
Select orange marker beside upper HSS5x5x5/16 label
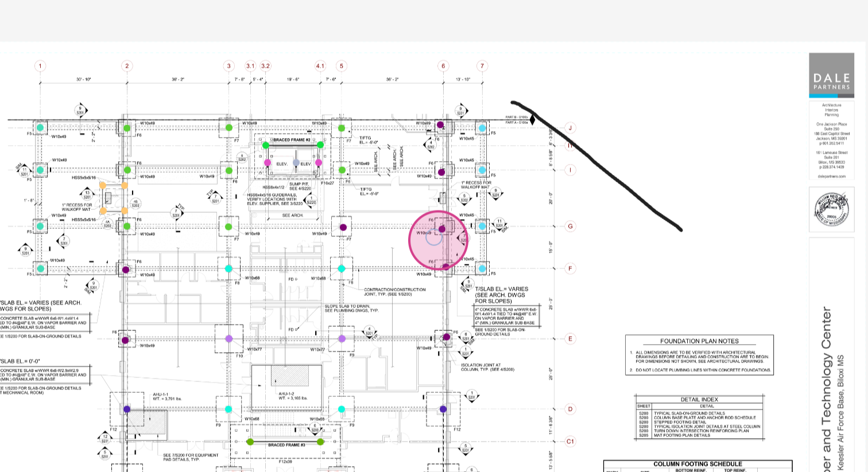pyautogui.click(x=103, y=185)
